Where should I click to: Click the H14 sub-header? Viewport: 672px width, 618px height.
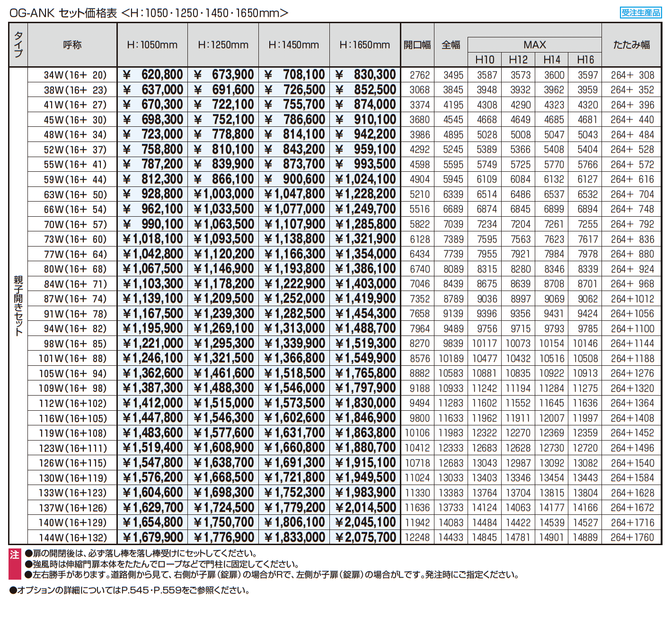pyautogui.click(x=552, y=60)
